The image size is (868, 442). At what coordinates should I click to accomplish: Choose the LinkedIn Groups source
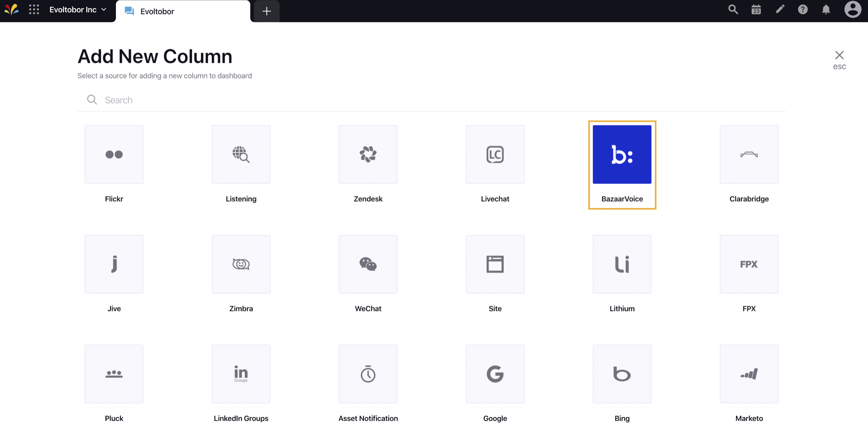point(241,374)
